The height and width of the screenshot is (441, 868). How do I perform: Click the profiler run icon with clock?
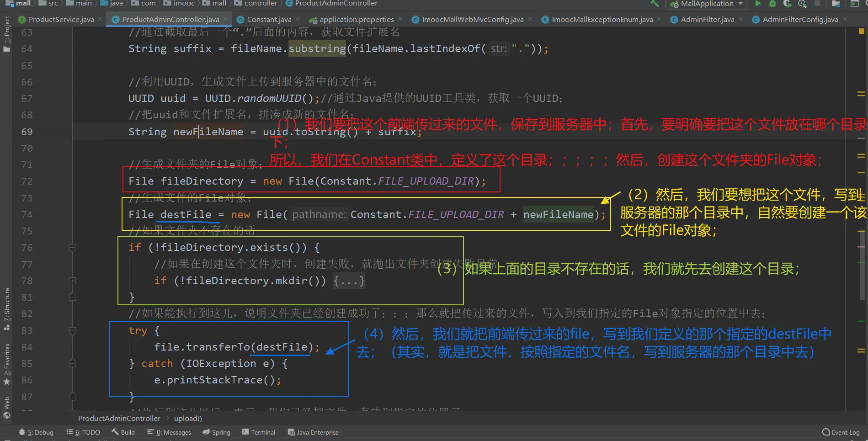click(802, 4)
